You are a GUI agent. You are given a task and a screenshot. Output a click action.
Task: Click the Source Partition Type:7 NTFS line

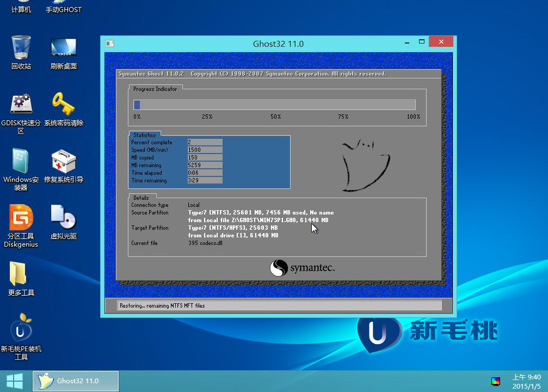[x=261, y=213]
